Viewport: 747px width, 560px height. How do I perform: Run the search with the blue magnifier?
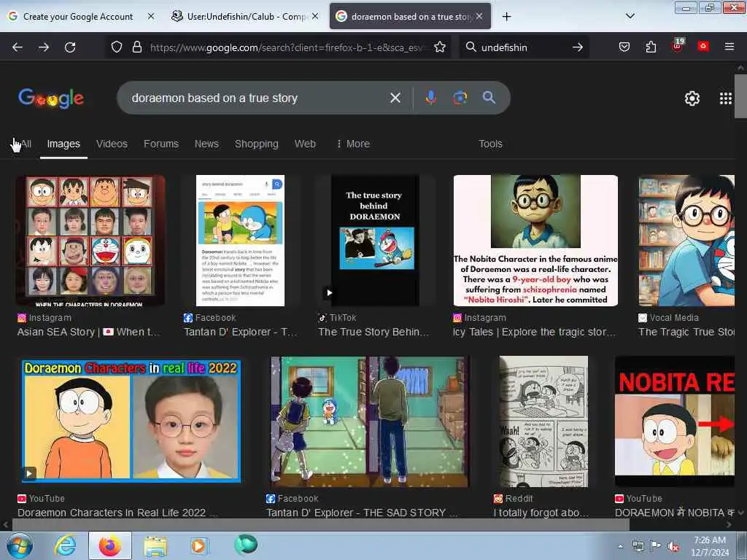(489, 98)
